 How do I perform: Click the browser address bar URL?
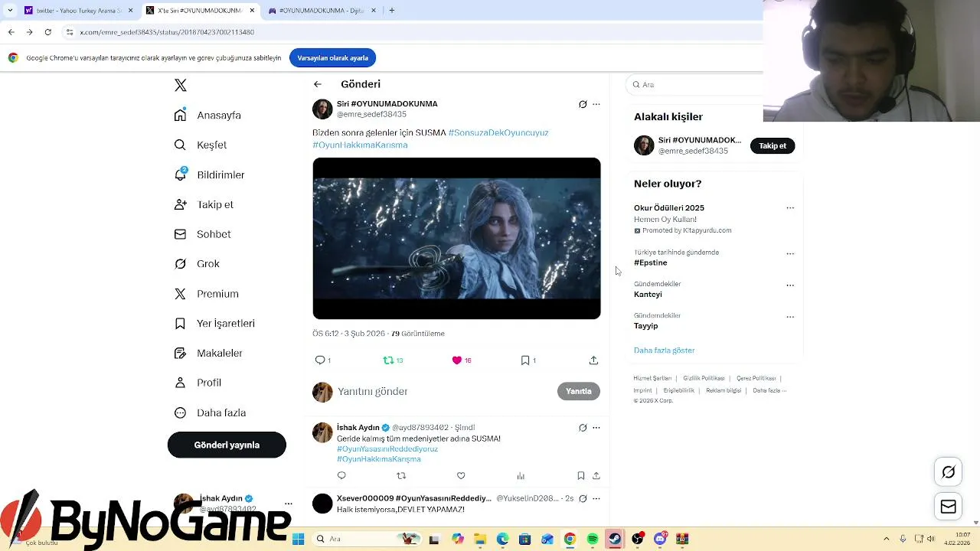point(167,32)
